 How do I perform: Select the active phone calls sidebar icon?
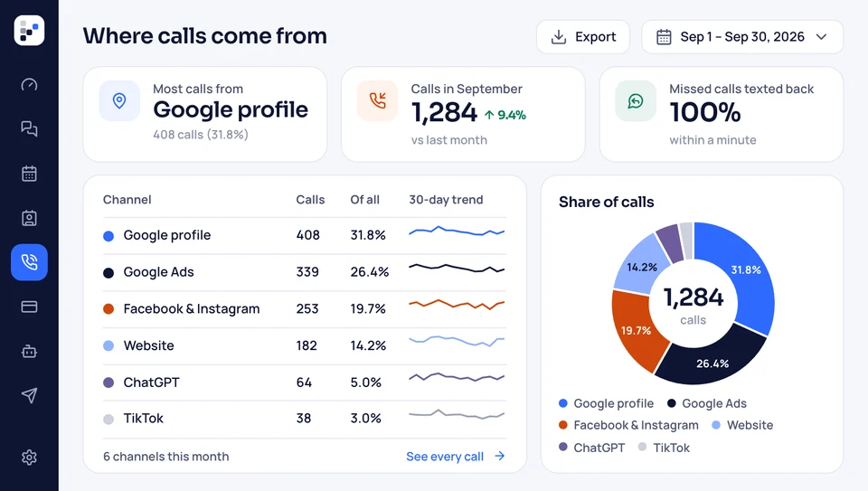point(29,262)
